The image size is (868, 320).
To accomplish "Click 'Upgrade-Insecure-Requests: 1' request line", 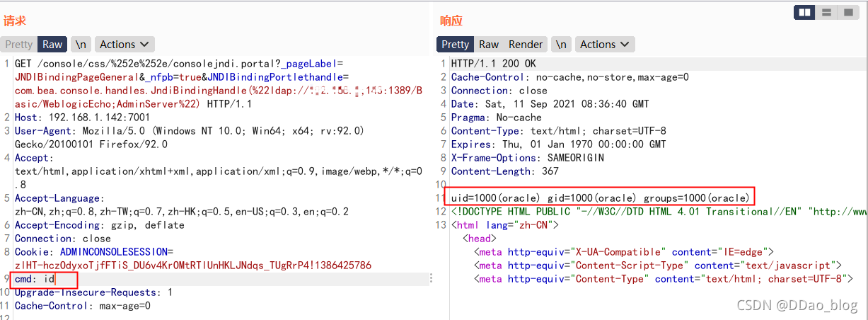I will click(x=93, y=292).
